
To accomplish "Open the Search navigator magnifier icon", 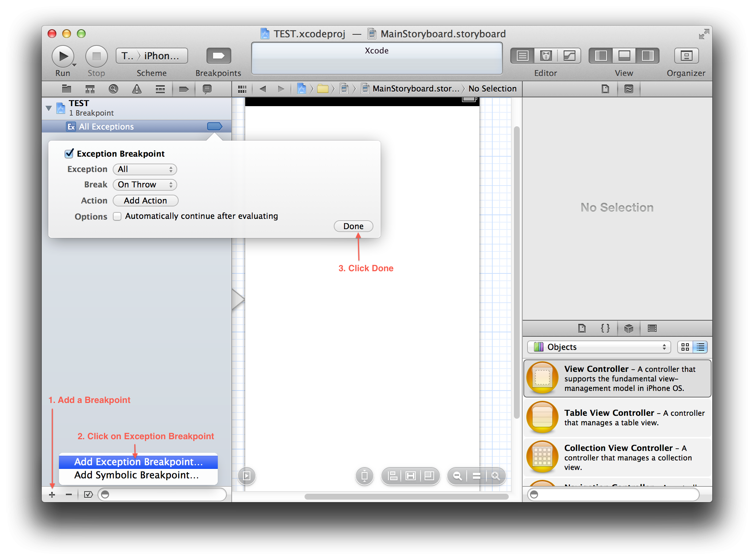I will (113, 89).
